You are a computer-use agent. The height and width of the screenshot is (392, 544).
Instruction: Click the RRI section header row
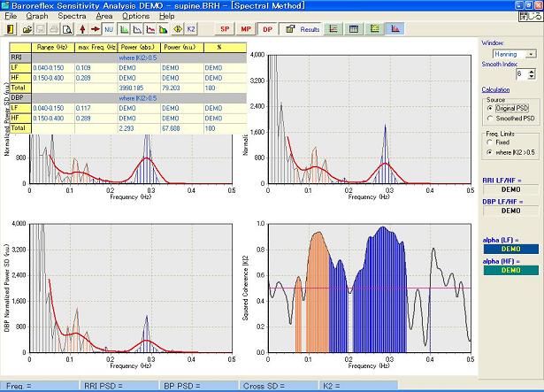(x=128, y=58)
